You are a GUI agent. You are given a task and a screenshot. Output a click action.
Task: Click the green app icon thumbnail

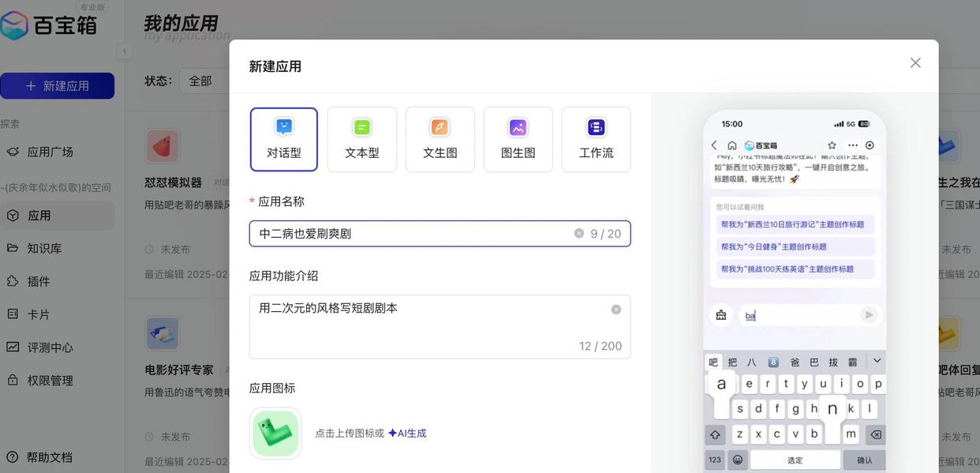tap(275, 433)
